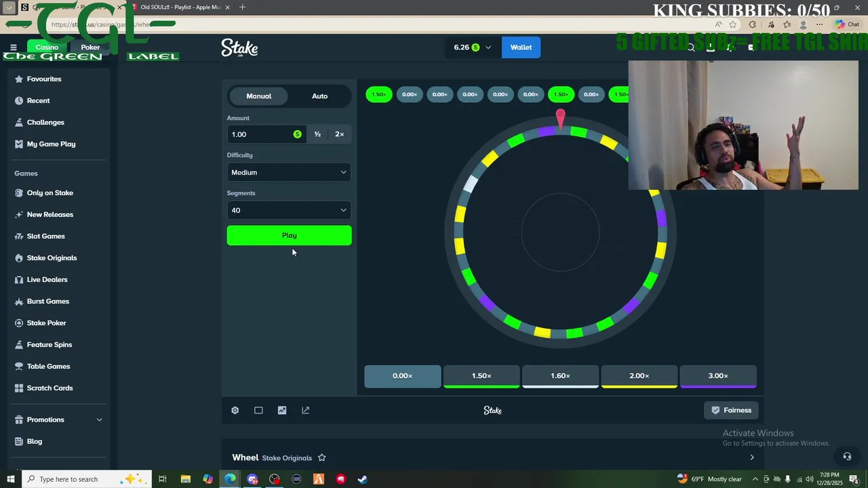868x488 pixels.
Task: Show hidden system tray icons
Action: click(755, 479)
